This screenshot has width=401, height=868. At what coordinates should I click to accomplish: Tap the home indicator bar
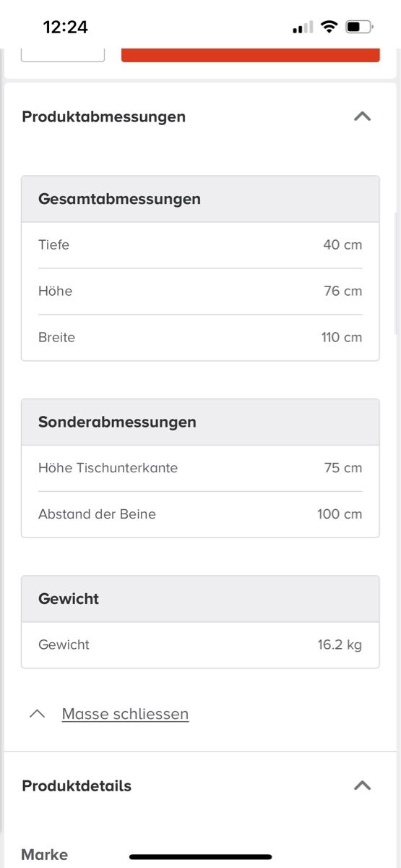click(200, 857)
